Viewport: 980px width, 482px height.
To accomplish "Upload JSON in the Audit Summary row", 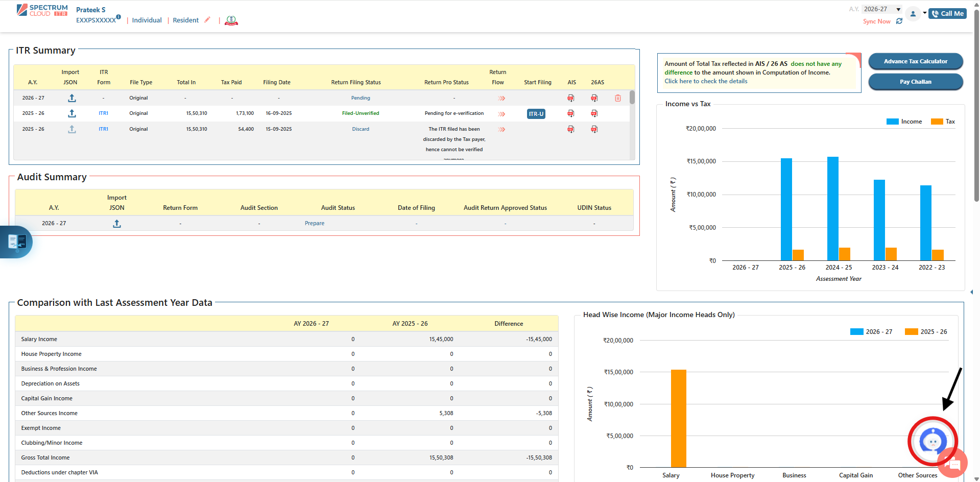I will tap(117, 224).
